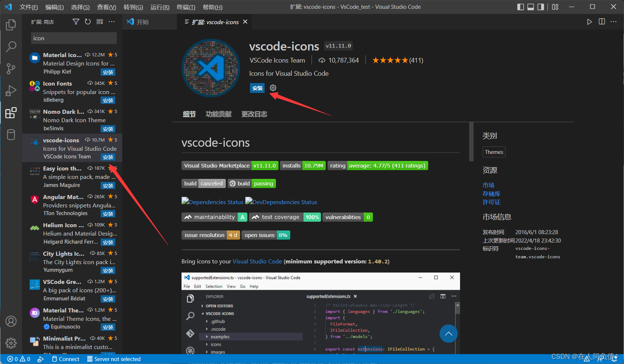Open the 终端(T) menu

pyautogui.click(x=186, y=7)
